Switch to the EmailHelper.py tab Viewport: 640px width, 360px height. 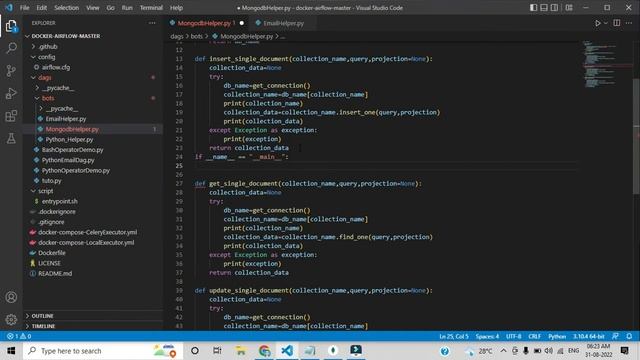click(283, 23)
